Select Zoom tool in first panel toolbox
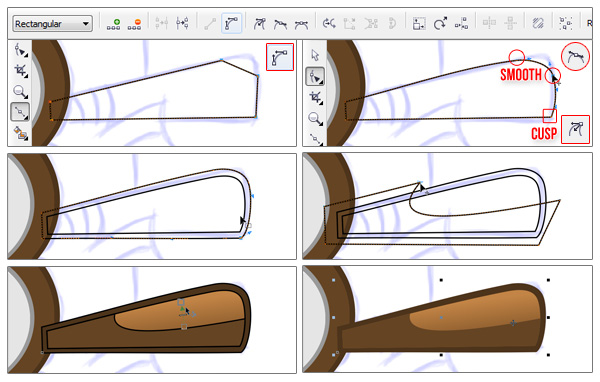Screen dimensions: 600x382 point(20,92)
